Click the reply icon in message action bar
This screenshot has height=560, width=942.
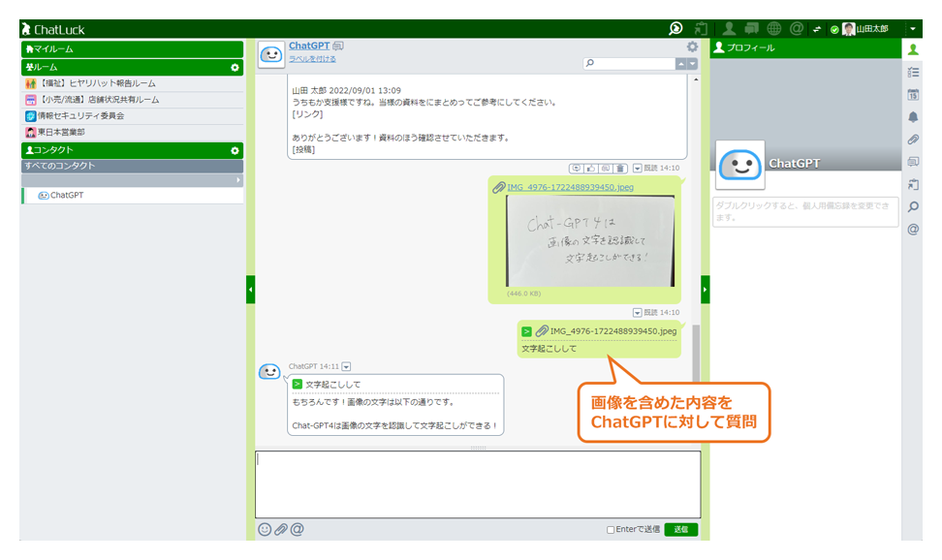pyautogui.click(x=576, y=169)
